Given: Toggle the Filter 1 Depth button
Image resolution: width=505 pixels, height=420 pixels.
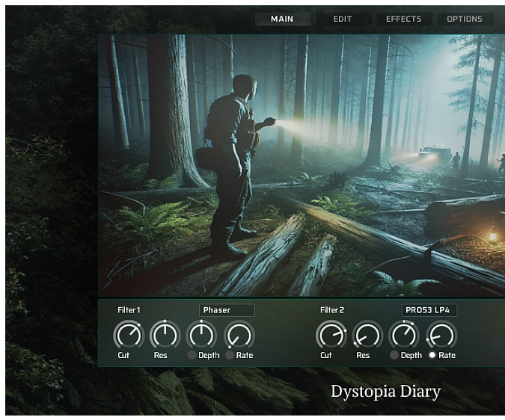Looking at the screenshot, I should (192, 356).
